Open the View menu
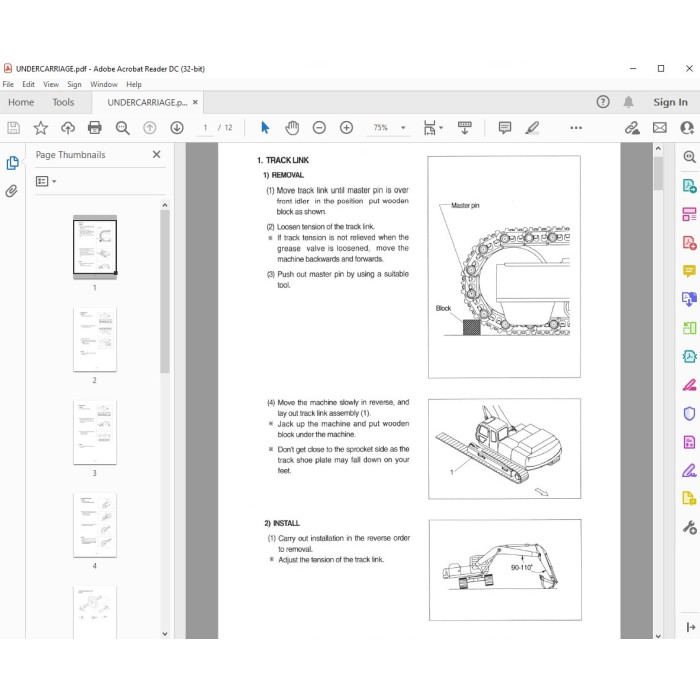Screen dimensions: 700x700 [x=51, y=84]
